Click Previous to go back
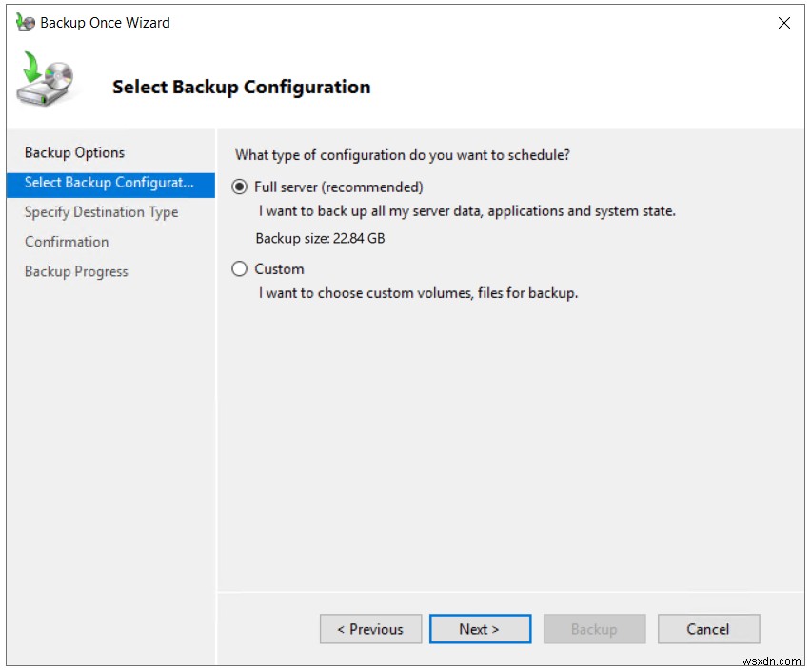 pos(370,628)
